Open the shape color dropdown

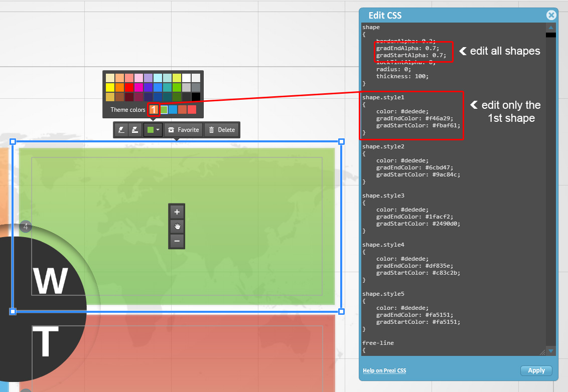(x=153, y=130)
